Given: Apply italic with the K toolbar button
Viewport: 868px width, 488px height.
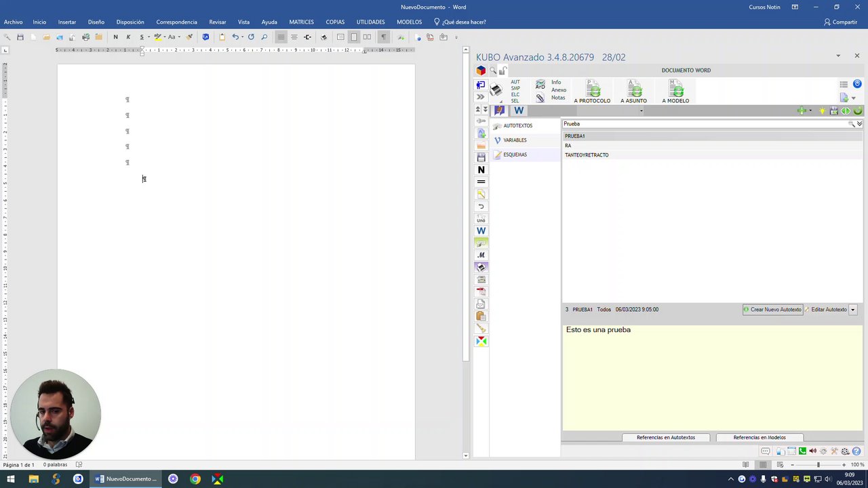Looking at the screenshot, I should pyautogui.click(x=128, y=37).
